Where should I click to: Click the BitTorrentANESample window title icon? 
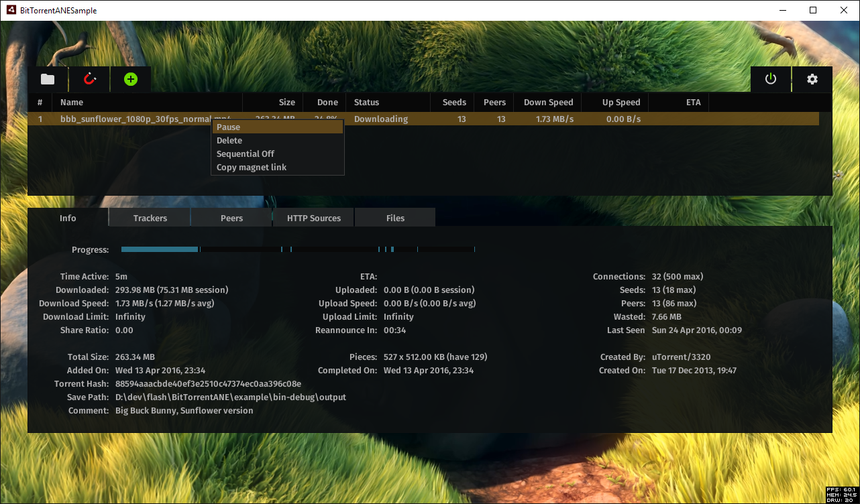click(11, 11)
